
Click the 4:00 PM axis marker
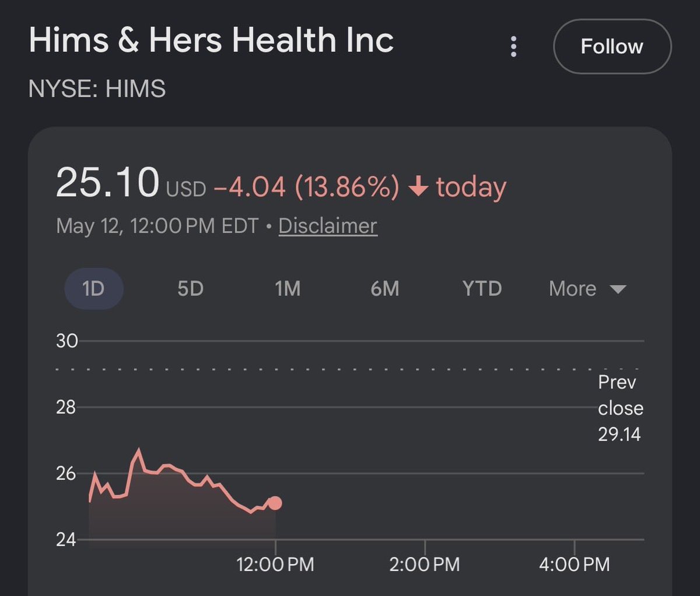click(575, 564)
